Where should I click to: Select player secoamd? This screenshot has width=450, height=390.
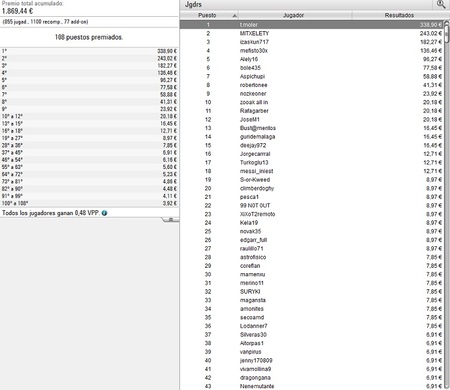point(252,317)
